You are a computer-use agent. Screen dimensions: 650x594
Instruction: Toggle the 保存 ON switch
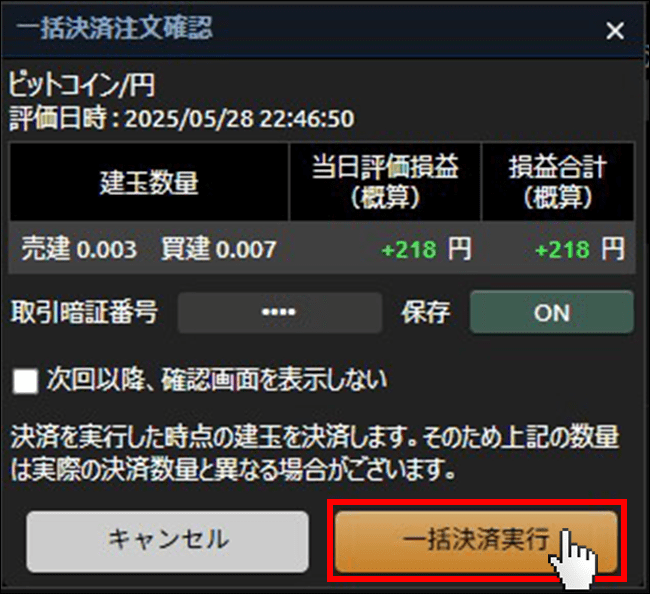(552, 312)
